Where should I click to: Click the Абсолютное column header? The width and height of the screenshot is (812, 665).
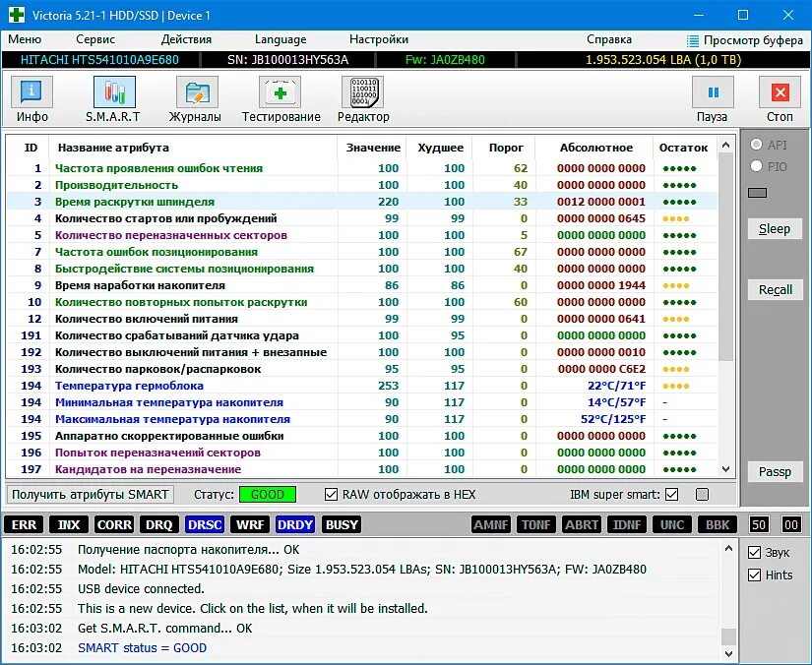[x=595, y=148]
